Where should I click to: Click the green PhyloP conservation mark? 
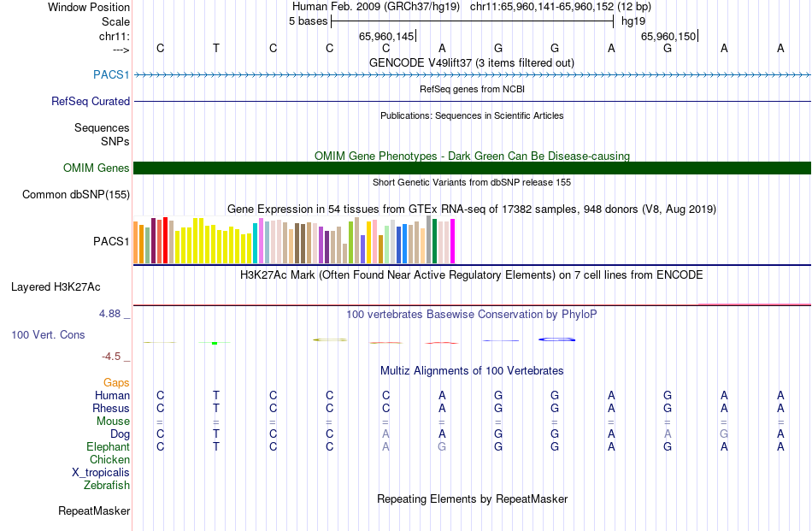pos(215,343)
